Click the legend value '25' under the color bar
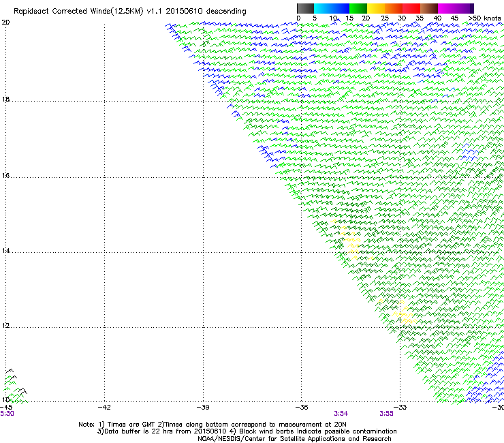 (x=385, y=18)
